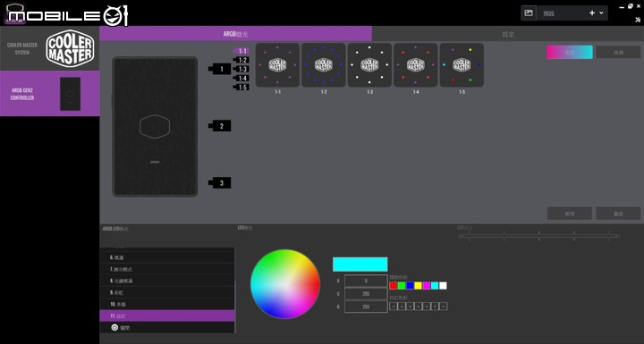Click the pink-cyan gradient button
644x344 pixels.
(569, 52)
